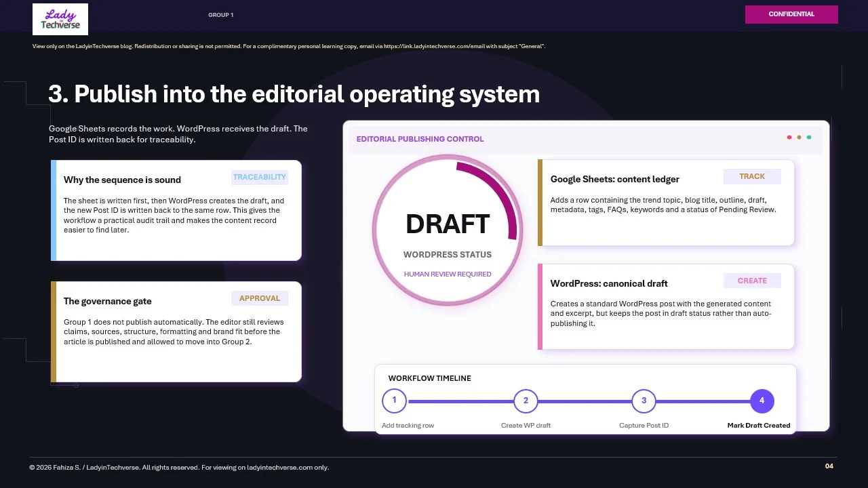Image resolution: width=868 pixels, height=488 pixels.
Task: Select the filled timeline step 4 circle
Action: [762, 401]
